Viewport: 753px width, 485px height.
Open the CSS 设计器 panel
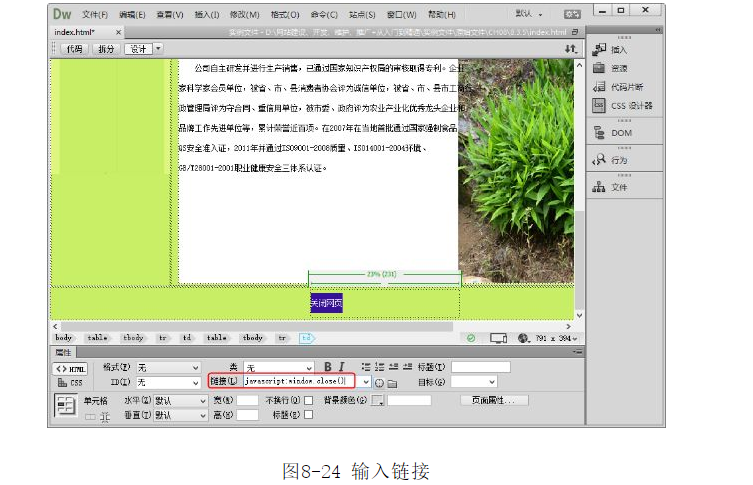(599, 105)
